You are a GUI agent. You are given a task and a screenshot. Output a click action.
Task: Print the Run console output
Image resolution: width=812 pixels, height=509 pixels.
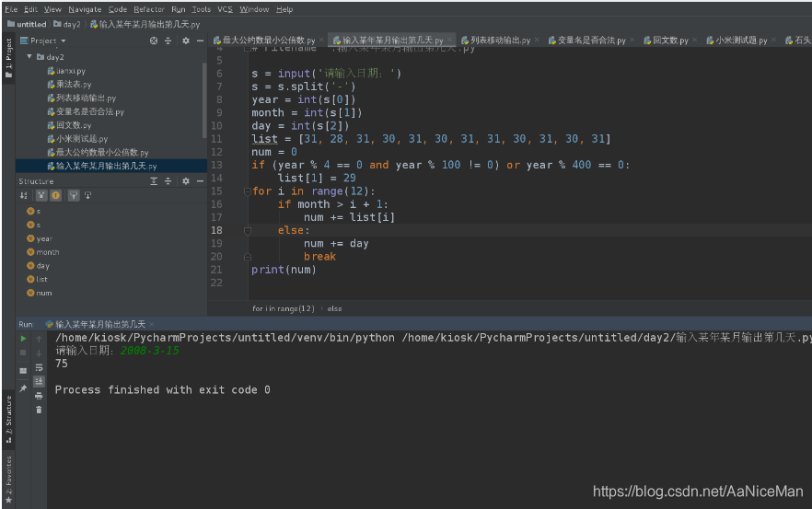tap(39, 396)
